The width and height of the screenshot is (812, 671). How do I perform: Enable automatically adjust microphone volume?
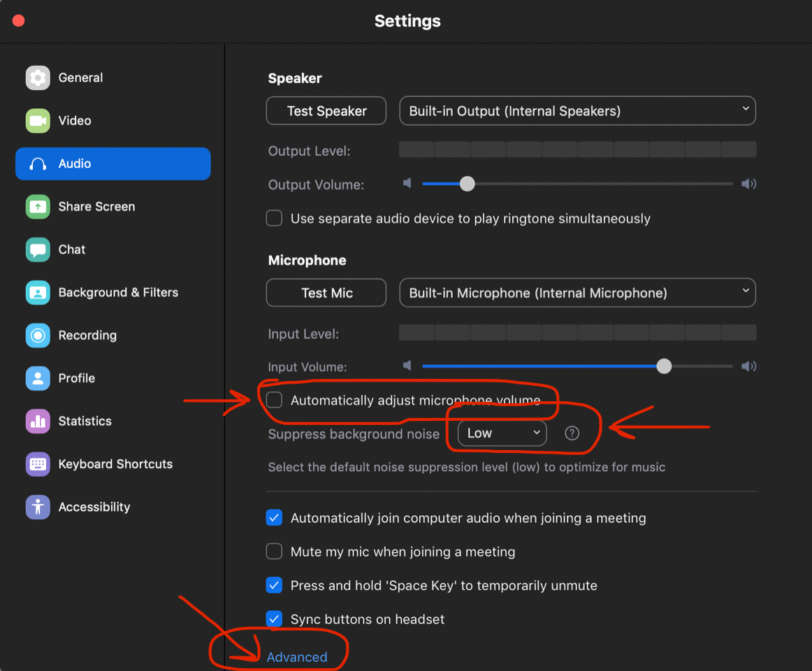(275, 401)
